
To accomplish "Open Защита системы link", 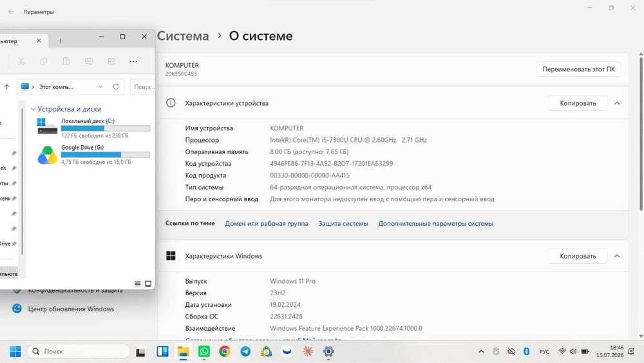I will click(x=343, y=224).
